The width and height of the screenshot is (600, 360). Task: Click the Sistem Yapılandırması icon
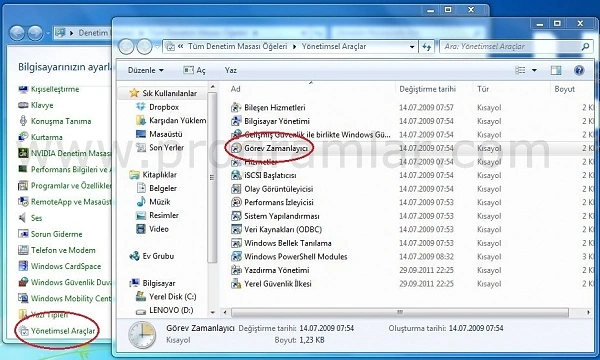coord(236,216)
